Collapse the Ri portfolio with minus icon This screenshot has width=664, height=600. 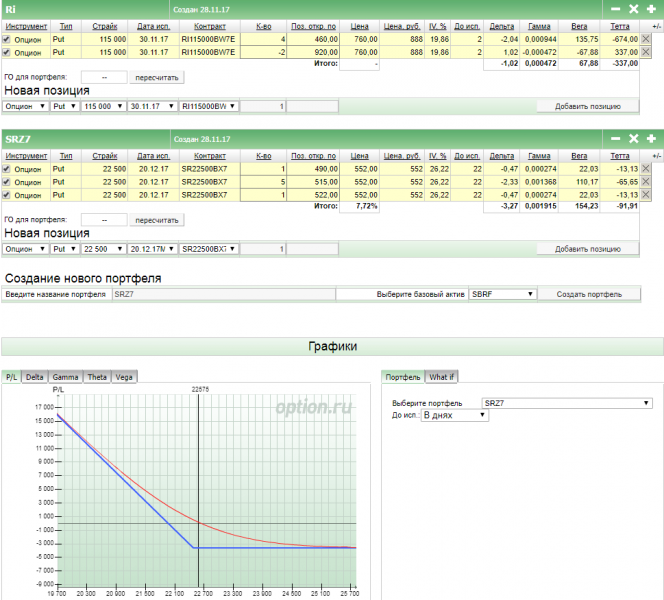pyautogui.click(x=616, y=9)
